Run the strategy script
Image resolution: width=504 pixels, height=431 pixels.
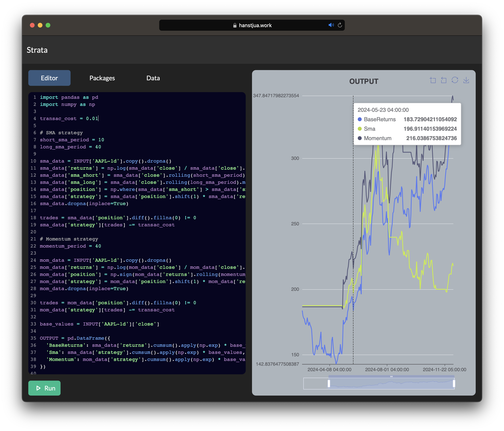click(44, 388)
